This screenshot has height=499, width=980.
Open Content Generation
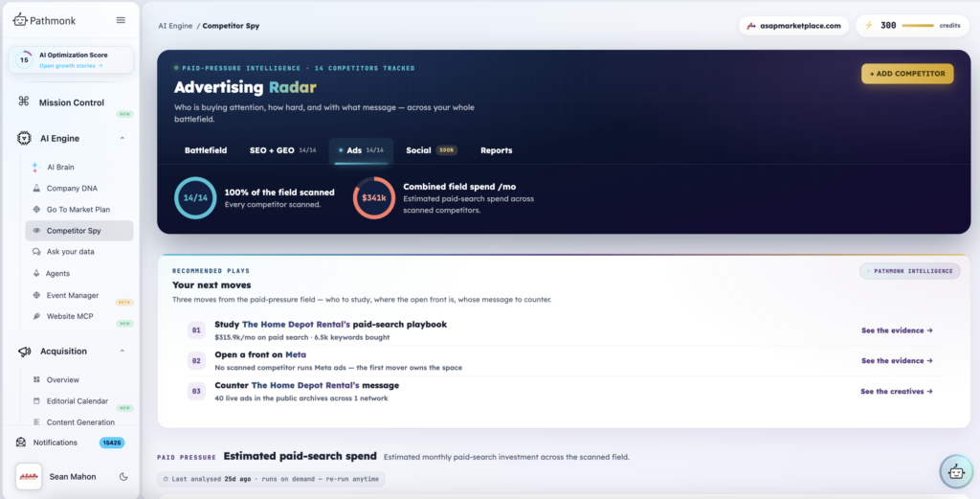click(x=80, y=422)
